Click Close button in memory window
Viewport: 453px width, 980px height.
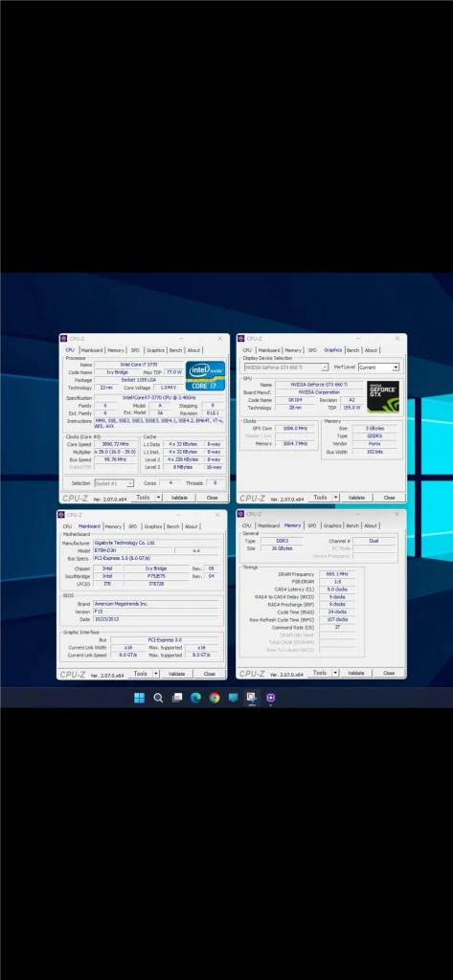point(389,673)
